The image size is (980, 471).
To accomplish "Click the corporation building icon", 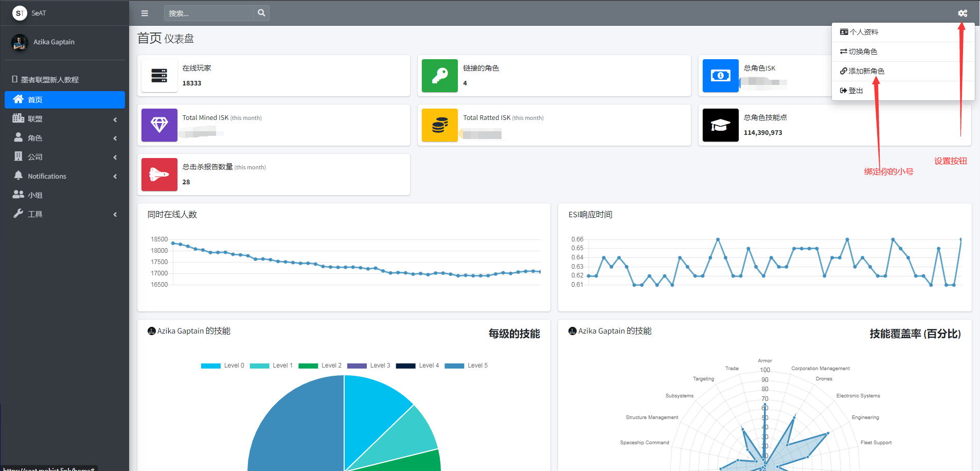I will click(19, 156).
